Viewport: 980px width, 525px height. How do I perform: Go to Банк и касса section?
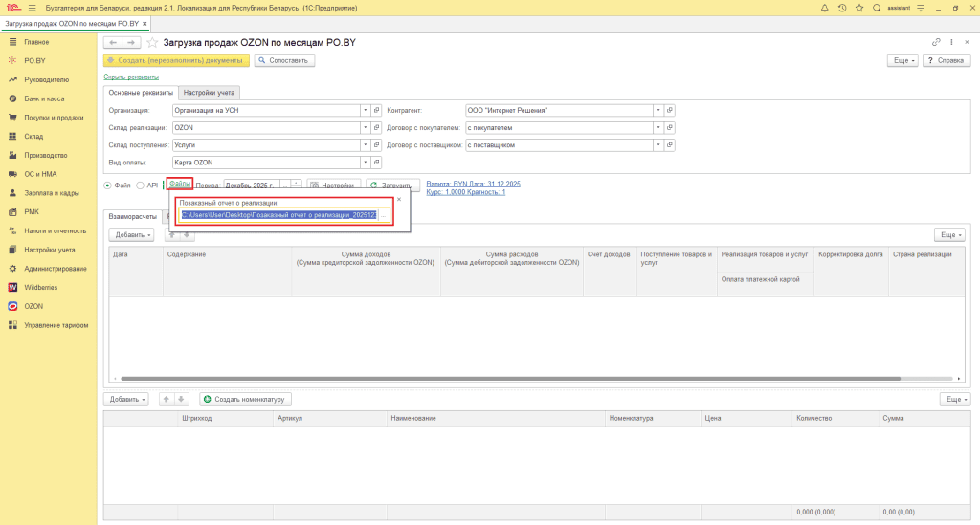tap(44, 98)
